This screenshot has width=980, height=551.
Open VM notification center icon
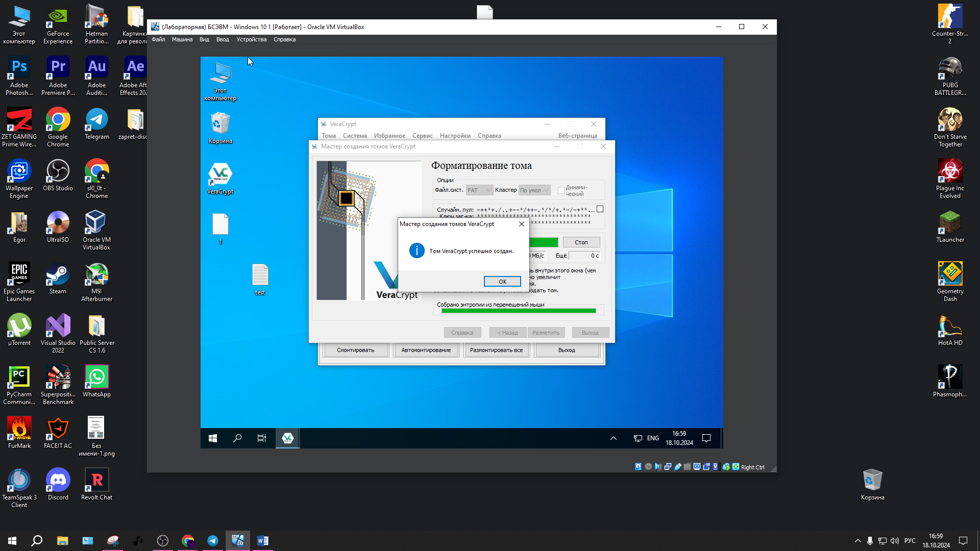(706, 438)
